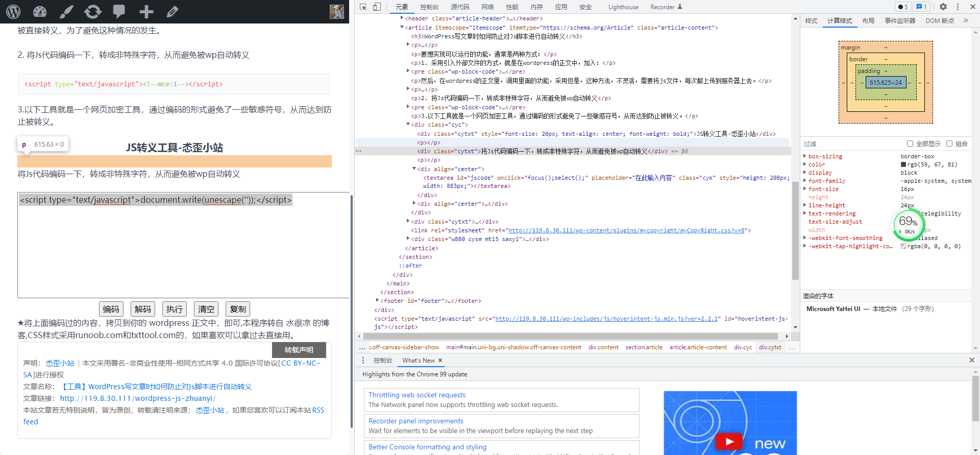Click the 编码 button
980x455 pixels.
(x=111, y=309)
